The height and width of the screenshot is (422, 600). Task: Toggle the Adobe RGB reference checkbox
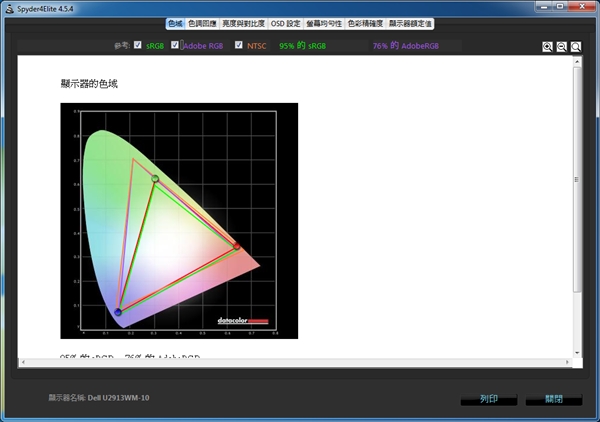(x=176, y=45)
